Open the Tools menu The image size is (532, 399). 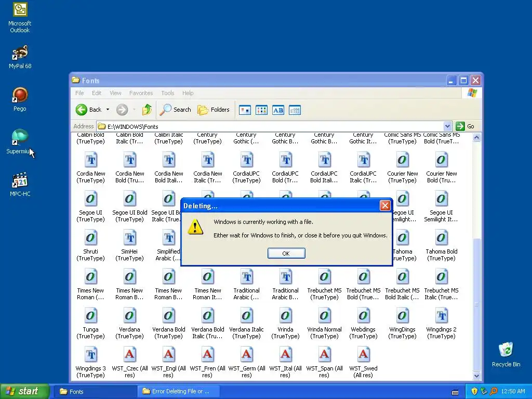click(x=168, y=93)
